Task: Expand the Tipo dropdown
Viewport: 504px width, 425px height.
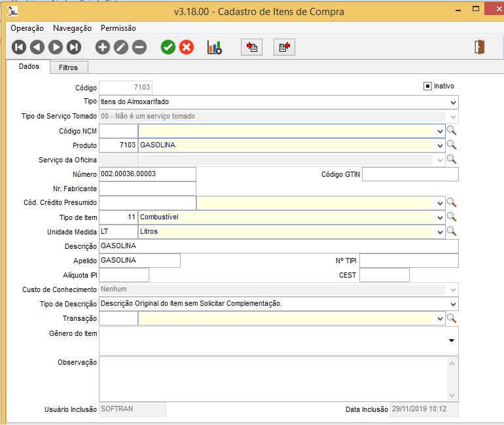Action: click(453, 103)
